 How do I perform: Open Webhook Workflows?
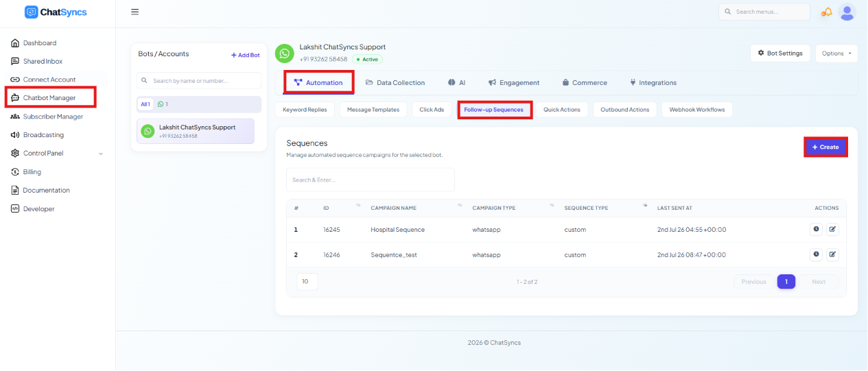click(x=697, y=110)
